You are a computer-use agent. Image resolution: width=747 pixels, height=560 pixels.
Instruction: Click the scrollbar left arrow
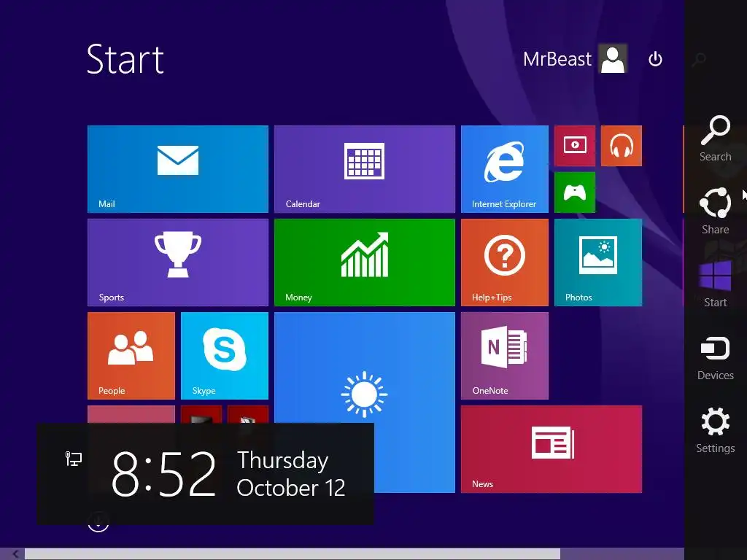15,554
